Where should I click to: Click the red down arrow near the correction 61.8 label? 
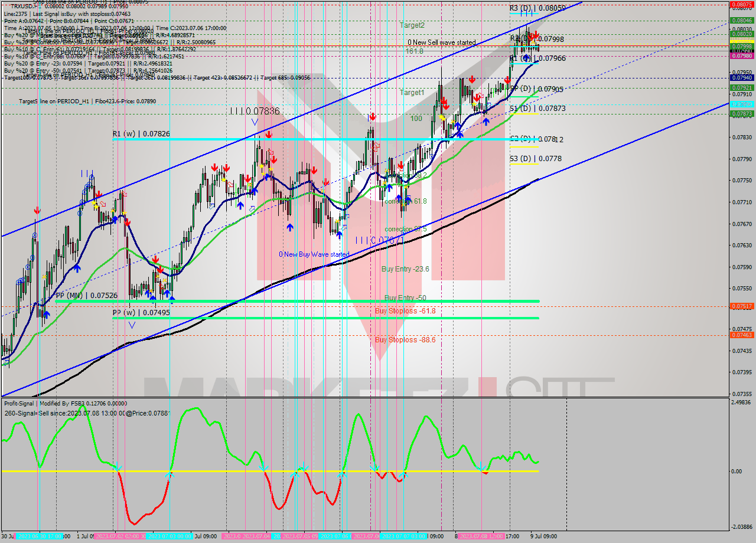tap(400, 166)
